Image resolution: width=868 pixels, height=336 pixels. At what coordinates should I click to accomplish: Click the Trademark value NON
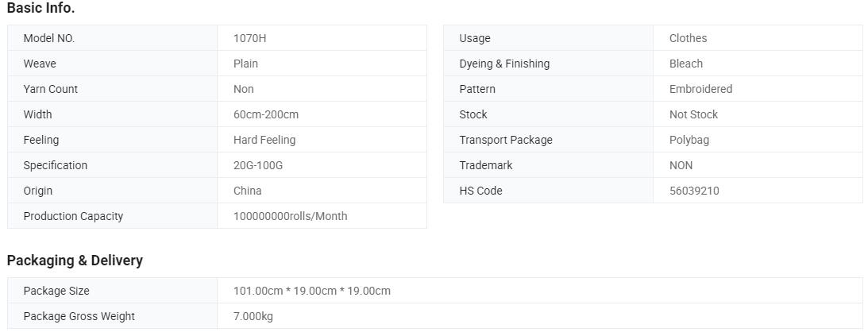(x=681, y=165)
